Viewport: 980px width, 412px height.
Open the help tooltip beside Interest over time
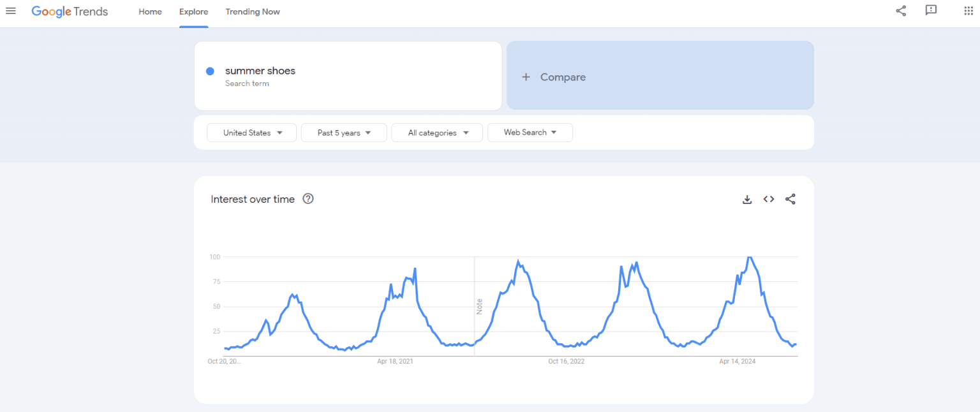pyautogui.click(x=308, y=199)
